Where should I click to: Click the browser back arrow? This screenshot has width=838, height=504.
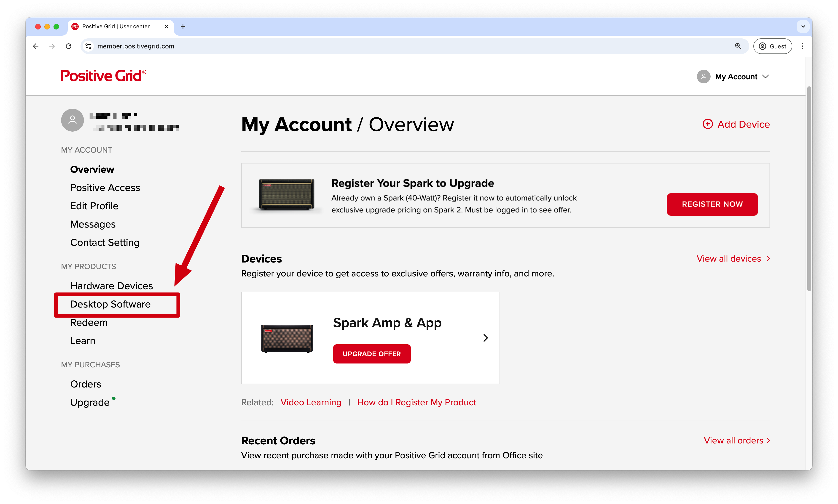36,46
